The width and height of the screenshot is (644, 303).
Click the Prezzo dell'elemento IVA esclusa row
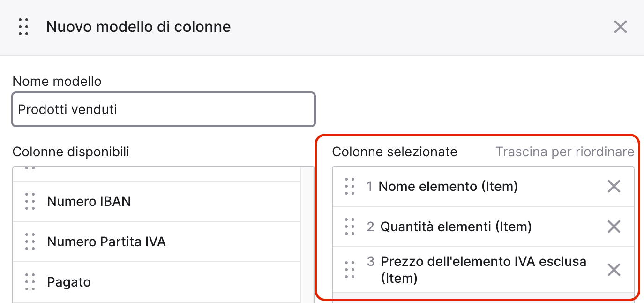click(x=483, y=270)
